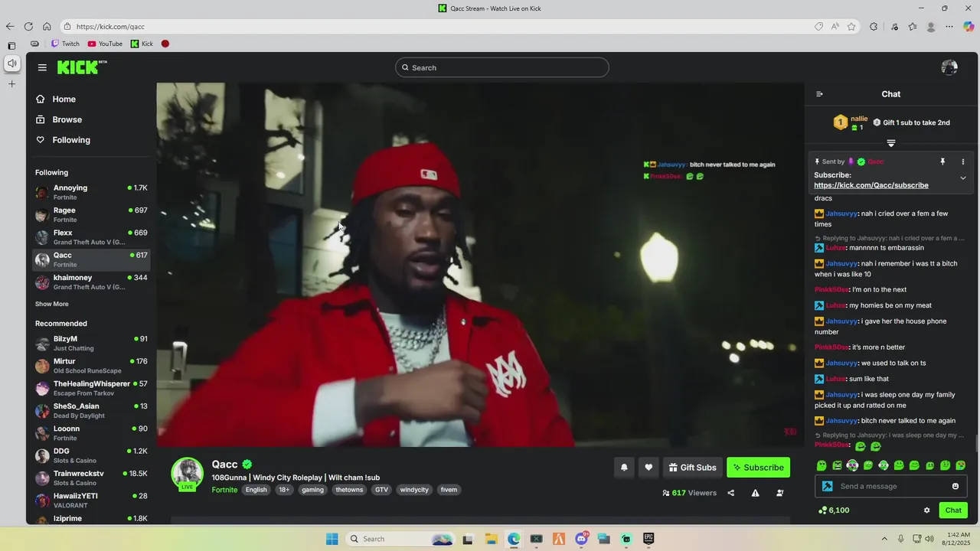This screenshot has width=980, height=551.
Task: Click the KICK logo
Action: pyautogui.click(x=81, y=67)
